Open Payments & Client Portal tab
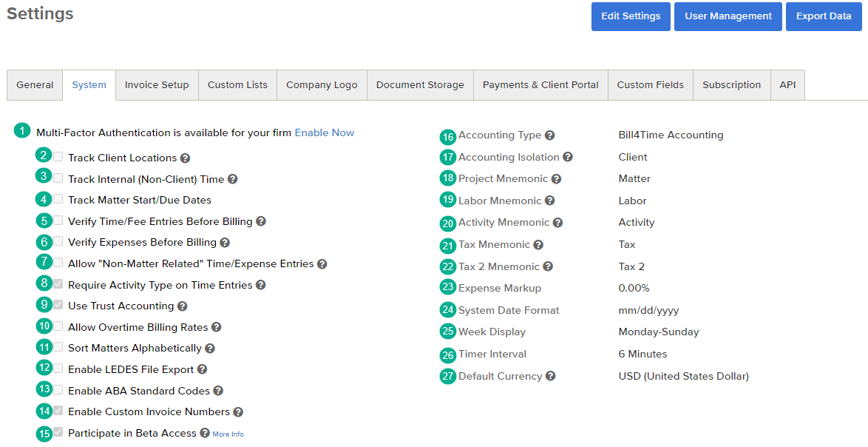Viewport: 868px width, 447px height. click(x=540, y=85)
